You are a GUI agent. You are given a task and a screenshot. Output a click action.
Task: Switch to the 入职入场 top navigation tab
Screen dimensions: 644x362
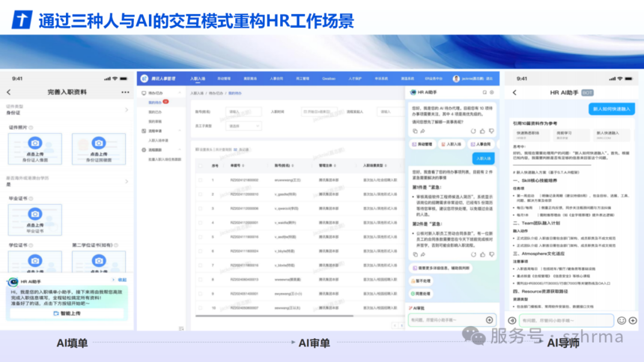point(198,78)
